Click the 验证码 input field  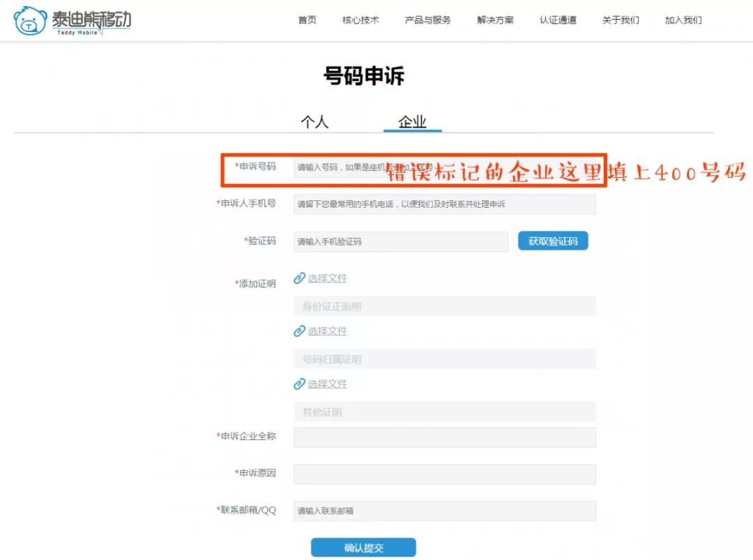click(400, 242)
